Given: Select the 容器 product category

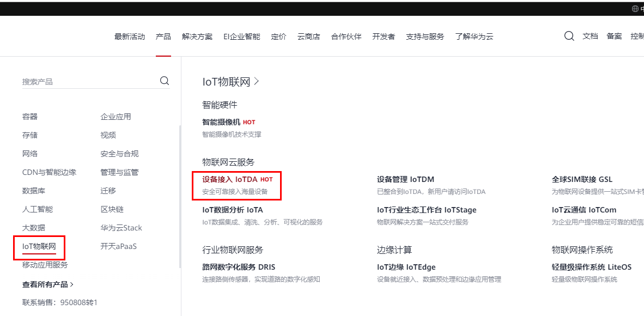Looking at the screenshot, I should [x=29, y=117].
